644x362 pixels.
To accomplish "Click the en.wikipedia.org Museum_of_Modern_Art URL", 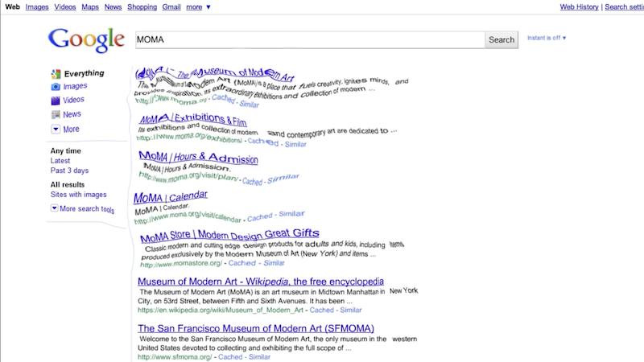I will (221, 310).
